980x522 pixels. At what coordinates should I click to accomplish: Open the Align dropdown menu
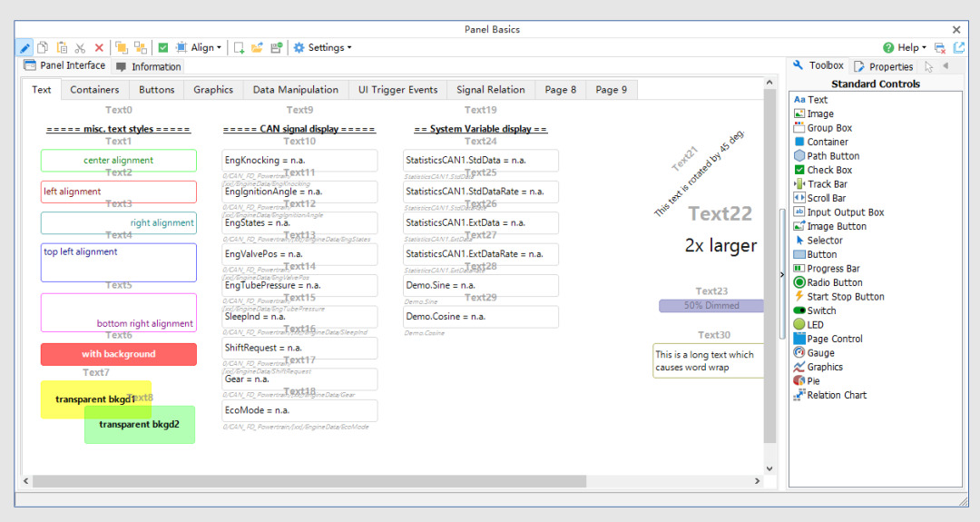click(199, 47)
